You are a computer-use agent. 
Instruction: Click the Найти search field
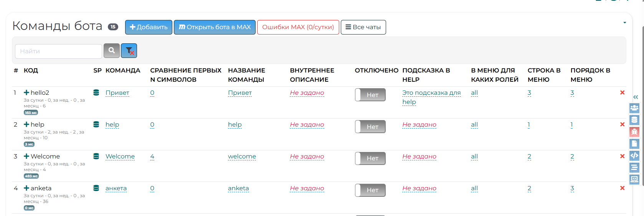(x=58, y=51)
